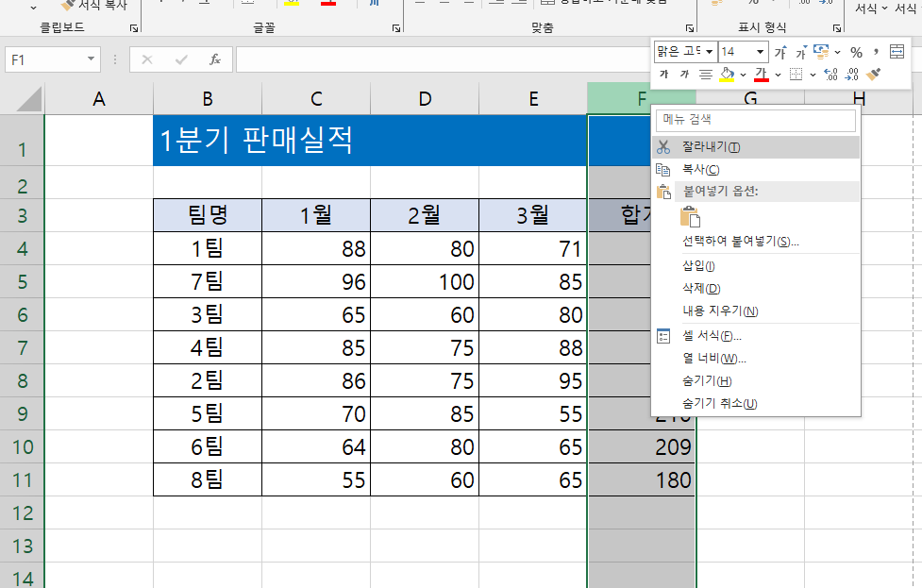
Task: Expand fill color options arrow
Action: coord(744,75)
